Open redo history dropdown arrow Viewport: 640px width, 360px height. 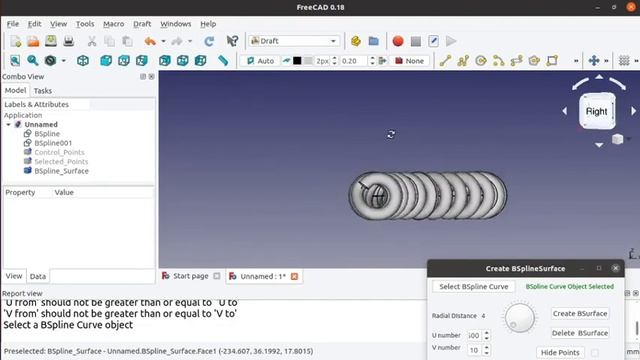pyautogui.click(x=190, y=41)
